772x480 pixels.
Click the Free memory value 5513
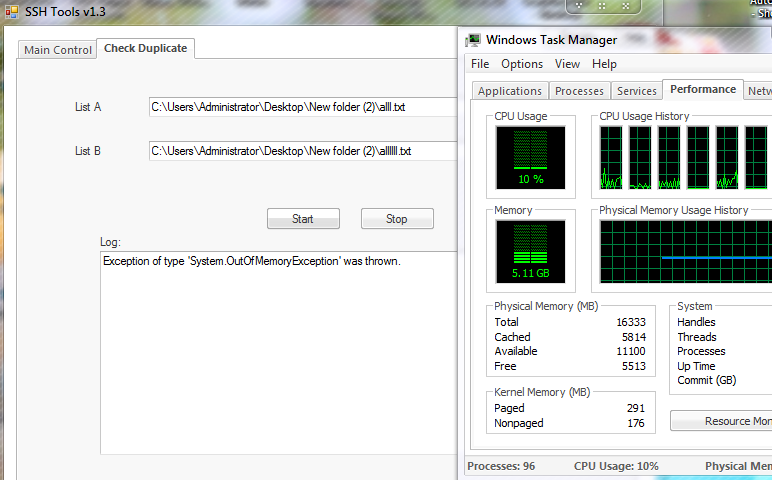pos(634,366)
